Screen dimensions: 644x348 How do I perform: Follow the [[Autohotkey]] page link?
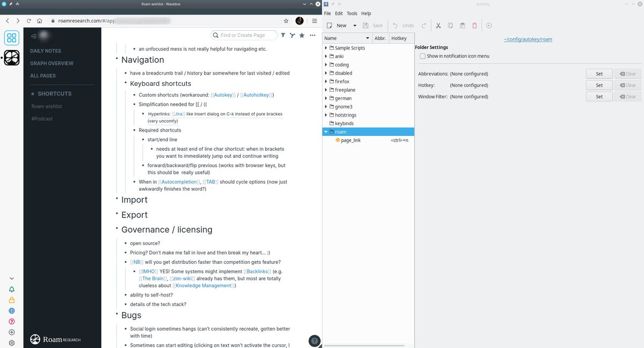pos(255,95)
